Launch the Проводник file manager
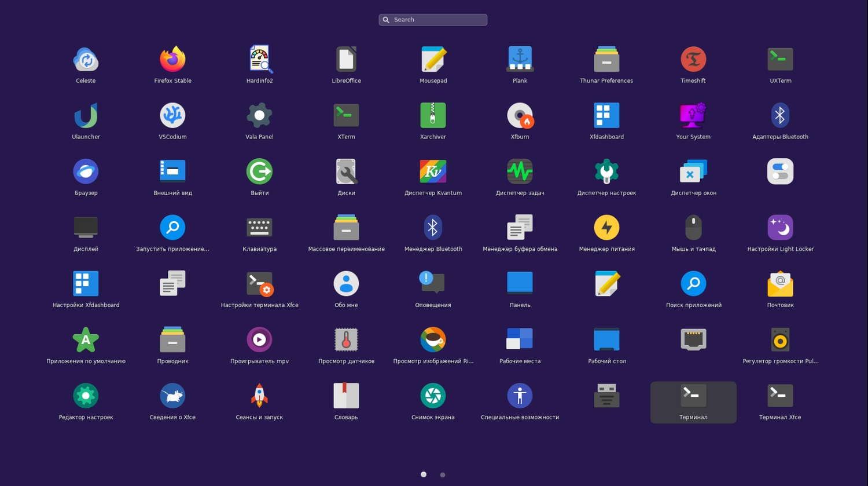The image size is (868, 486). (172, 340)
